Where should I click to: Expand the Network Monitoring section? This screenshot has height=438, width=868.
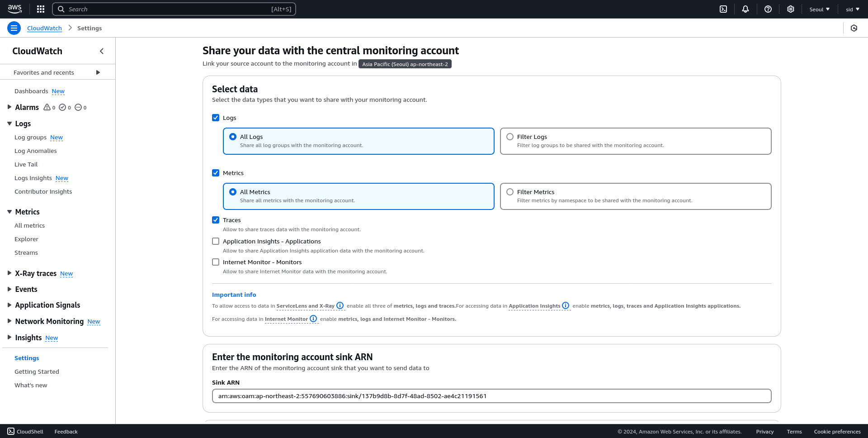click(x=9, y=321)
